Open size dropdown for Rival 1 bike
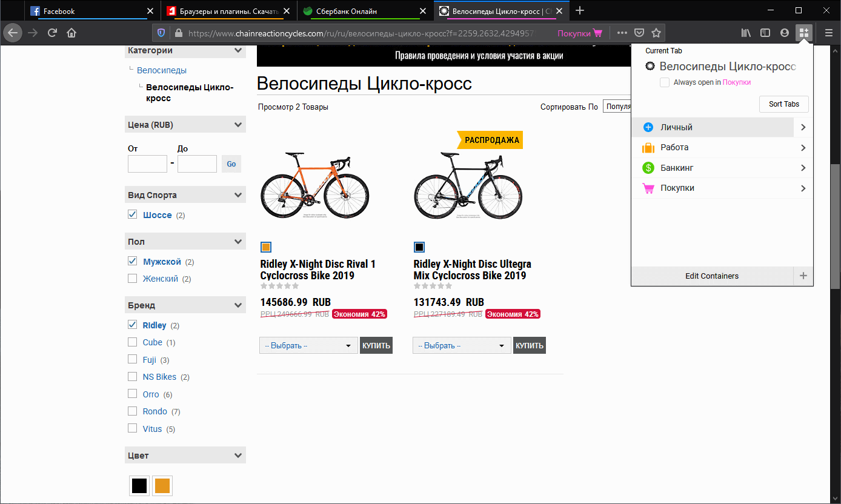Screen dimensions: 841x504 (308, 345)
